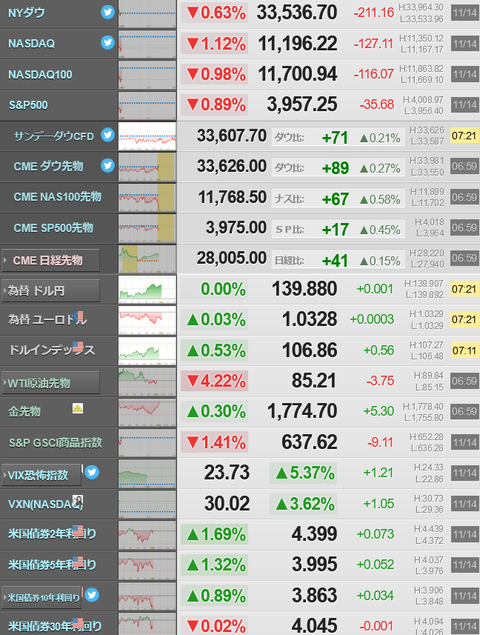480x635 pixels.
Task: Click the Twitter icon beside VIX恐怖指数
Action: click(92, 472)
